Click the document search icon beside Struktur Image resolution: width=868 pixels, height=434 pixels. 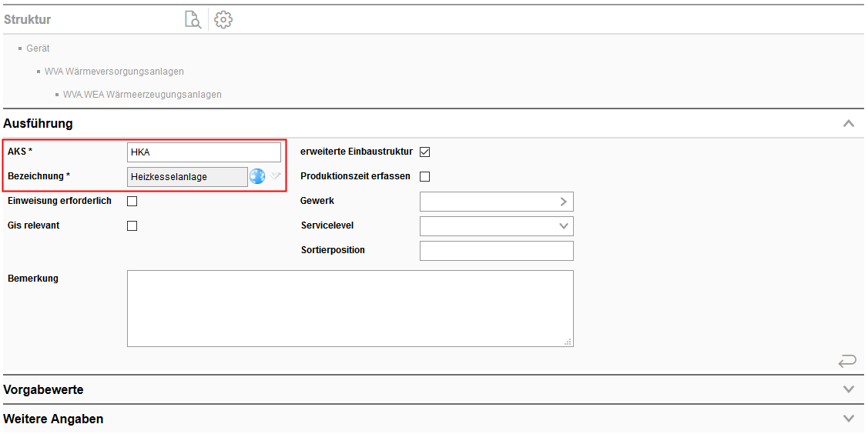click(x=192, y=20)
